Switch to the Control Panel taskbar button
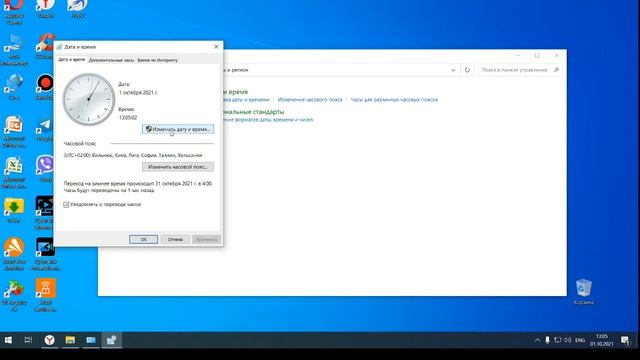640x360 pixels. [91, 340]
